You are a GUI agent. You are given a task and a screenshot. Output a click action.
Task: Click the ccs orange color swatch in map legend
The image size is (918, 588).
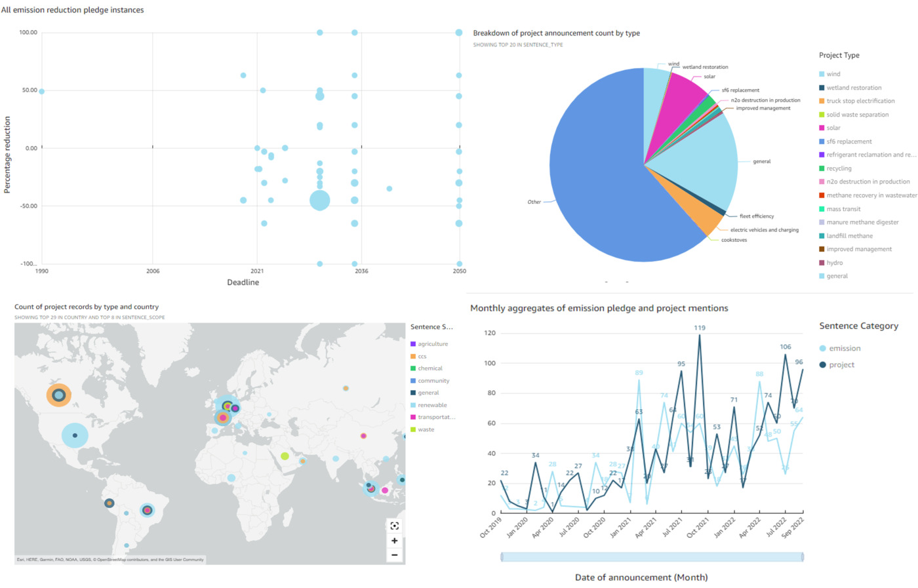click(413, 357)
